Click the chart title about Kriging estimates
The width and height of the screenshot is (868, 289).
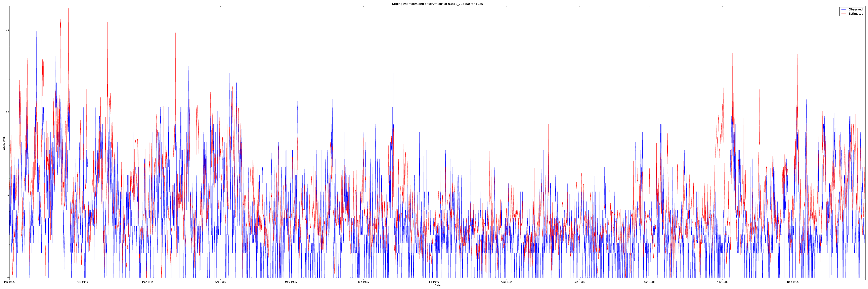[x=437, y=4]
